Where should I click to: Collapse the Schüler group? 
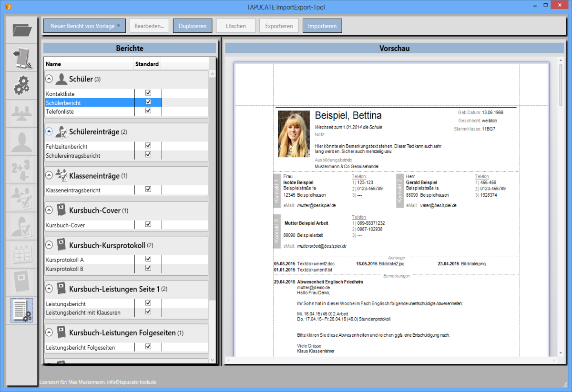(x=49, y=79)
